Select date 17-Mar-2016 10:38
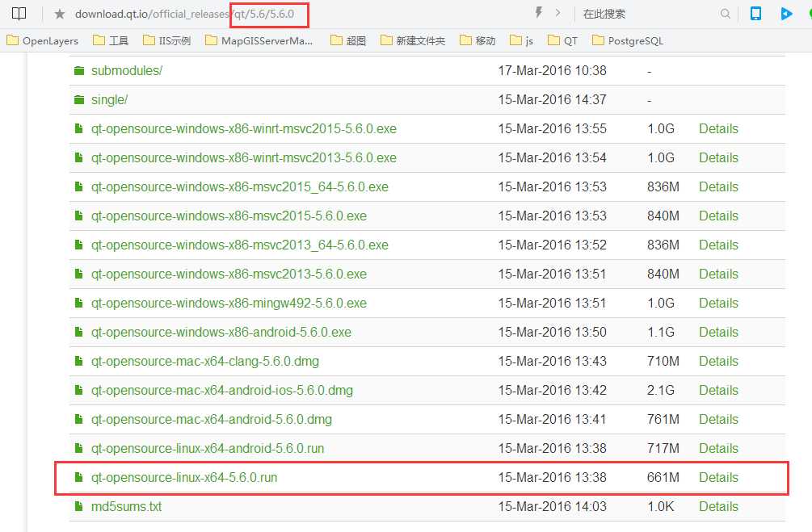This screenshot has width=812, height=532. (x=552, y=70)
